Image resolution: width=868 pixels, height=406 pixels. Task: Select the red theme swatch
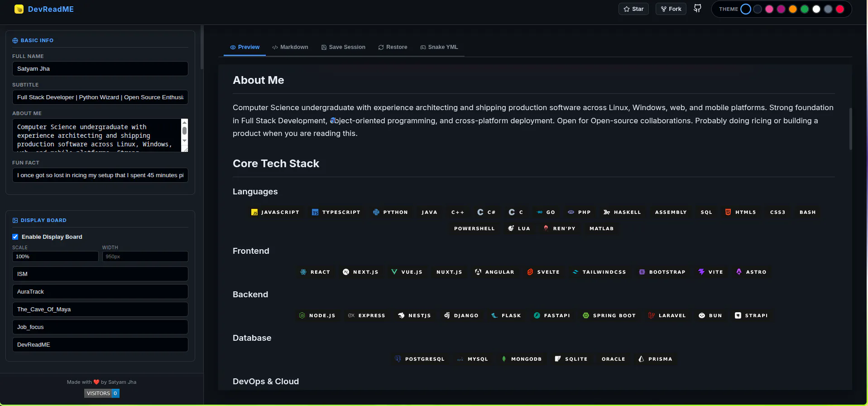click(840, 9)
